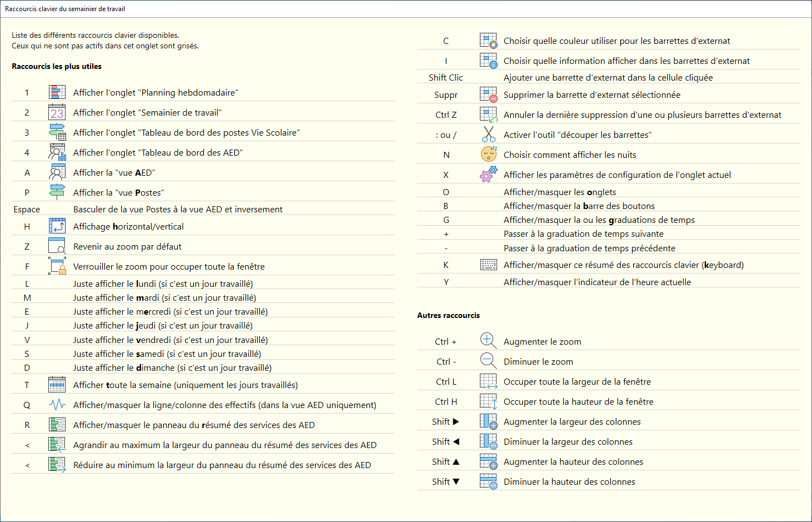Click the barrette color chooser icon
Image resolution: width=812 pixels, height=522 pixels.
tap(488, 41)
